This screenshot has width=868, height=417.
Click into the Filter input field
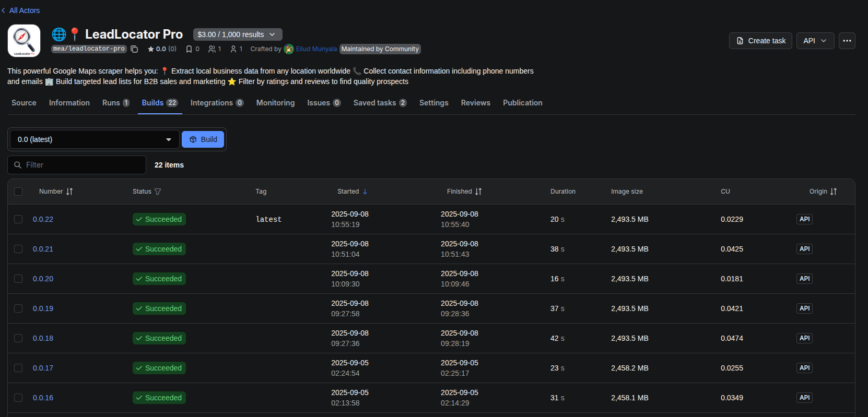point(77,165)
